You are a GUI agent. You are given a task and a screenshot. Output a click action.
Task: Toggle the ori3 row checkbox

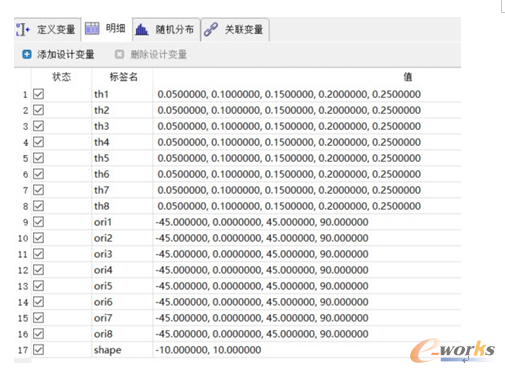tap(38, 254)
